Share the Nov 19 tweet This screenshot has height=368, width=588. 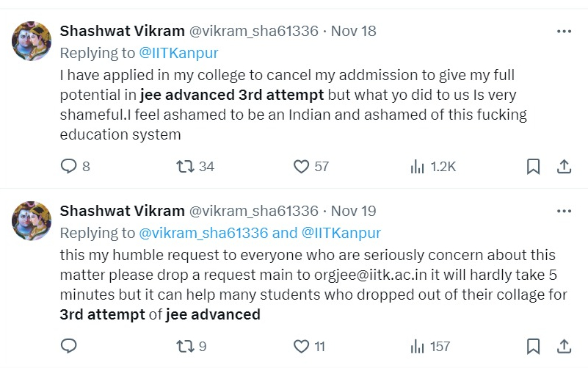coord(564,346)
